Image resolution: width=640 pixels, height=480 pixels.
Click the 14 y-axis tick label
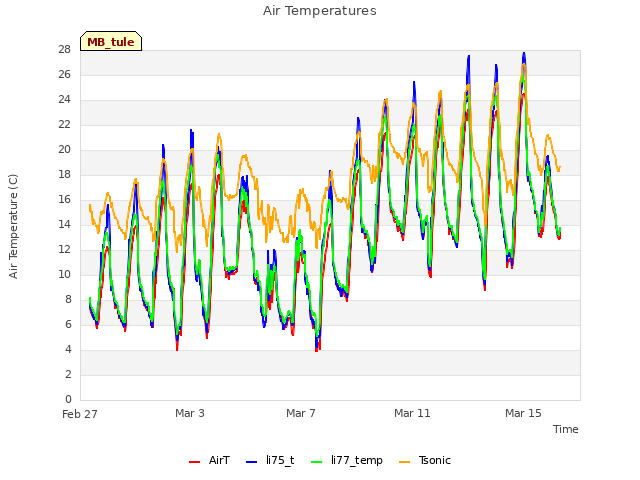pos(64,224)
